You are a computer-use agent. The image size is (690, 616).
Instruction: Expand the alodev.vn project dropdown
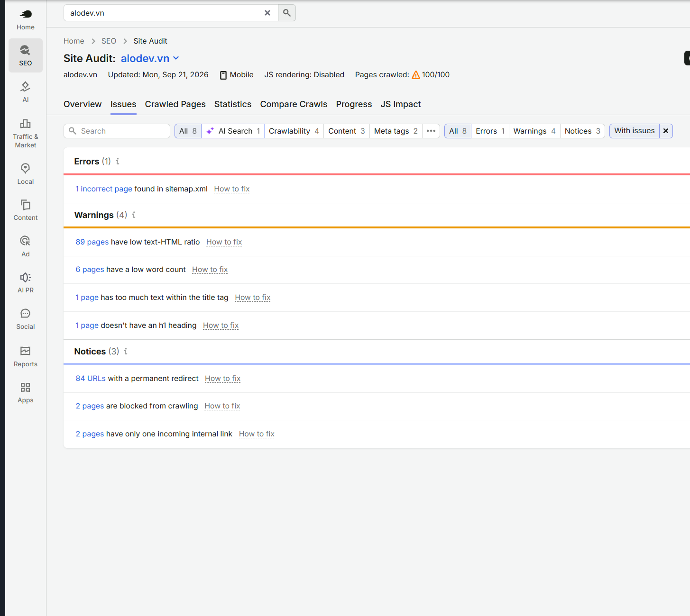pos(176,58)
